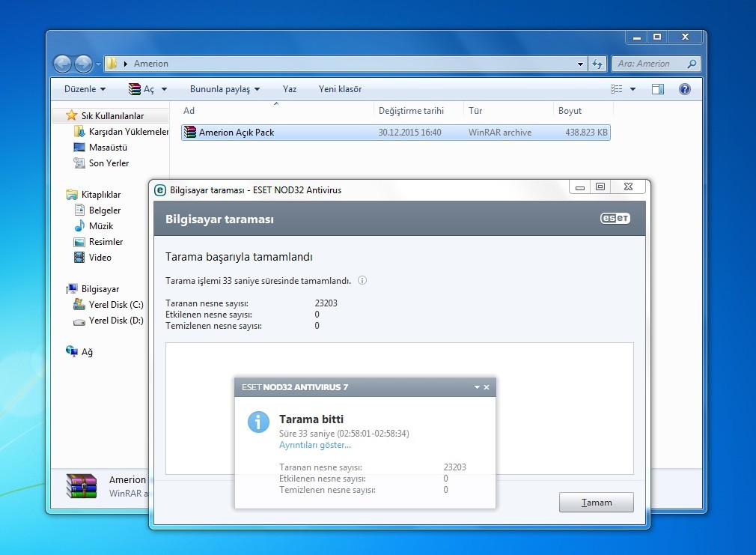The height and width of the screenshot is (555, 756).
Task: Open Yerel Disk (D:)
Action: [116, 321]
